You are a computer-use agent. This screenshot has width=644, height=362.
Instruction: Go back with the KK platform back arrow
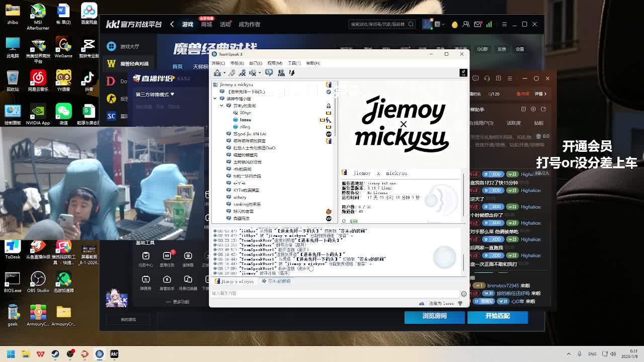tap(172, 24)
